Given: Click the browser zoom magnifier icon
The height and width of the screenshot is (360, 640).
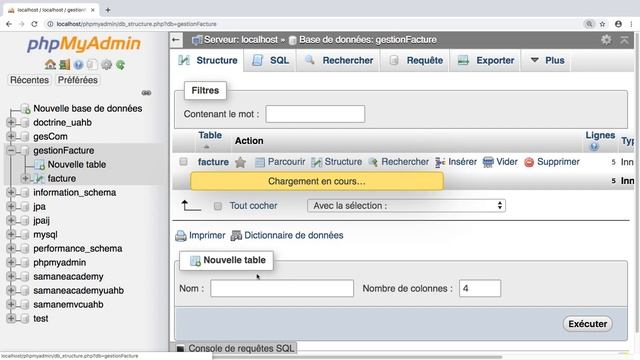Looking at the screenshot, I should click(589, 24).
